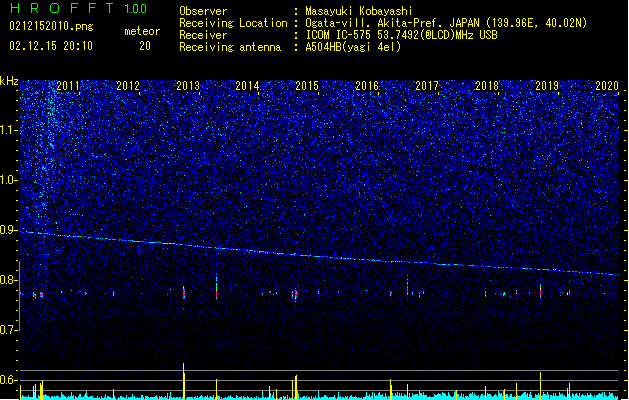Image resolution: width=629 pixels, height=400 pixels.
Task: Click the 2017 time axis marker
Action: coord(427,85)
